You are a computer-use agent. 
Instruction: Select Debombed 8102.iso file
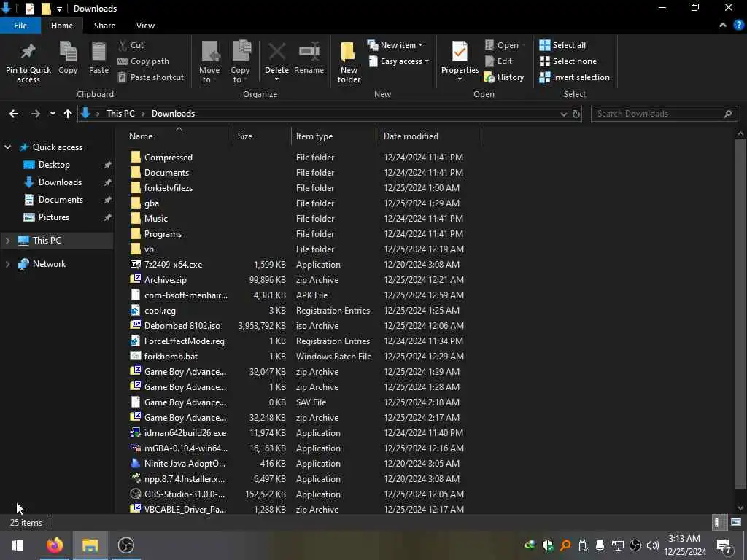[x=182, y=326]
